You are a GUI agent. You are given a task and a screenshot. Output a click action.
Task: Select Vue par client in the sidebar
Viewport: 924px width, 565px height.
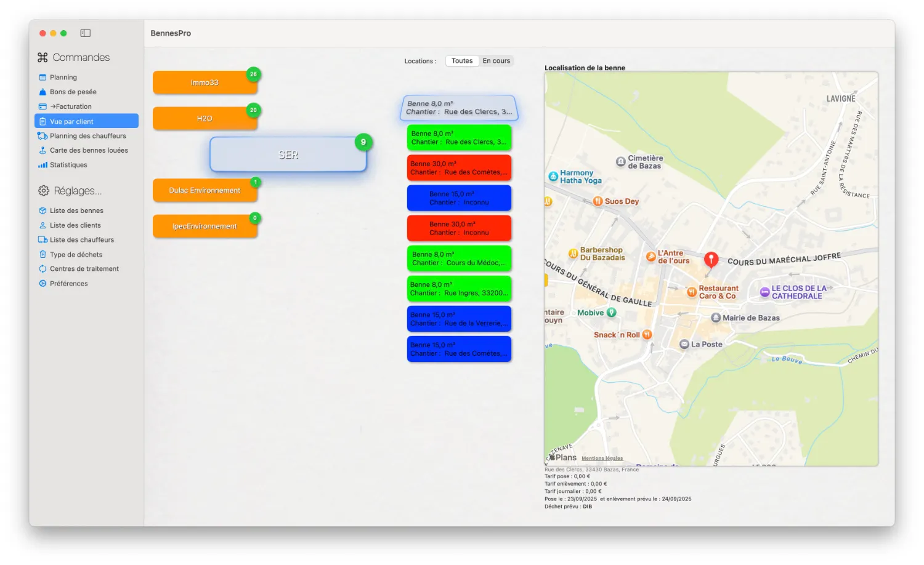click(71, 121)
